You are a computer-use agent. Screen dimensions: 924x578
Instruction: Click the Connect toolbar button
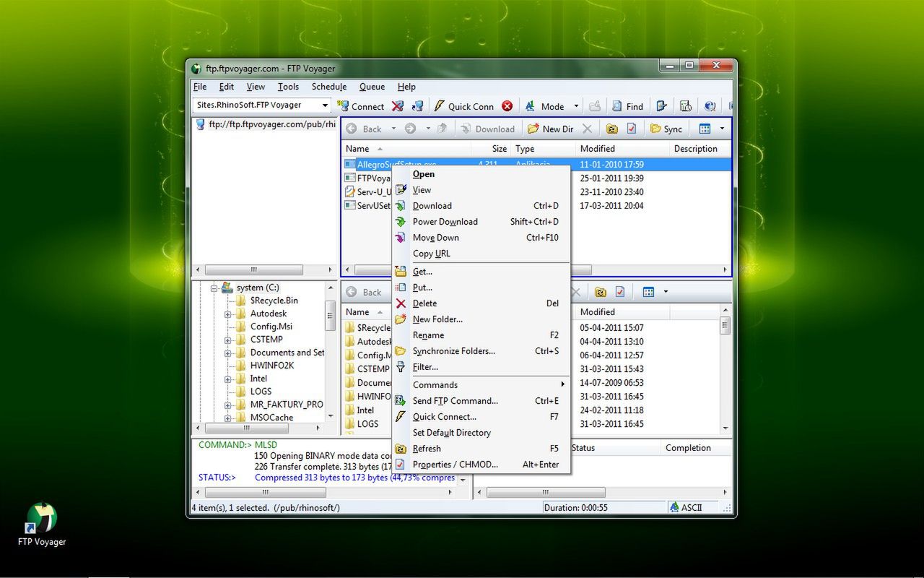tap(361, 106)
